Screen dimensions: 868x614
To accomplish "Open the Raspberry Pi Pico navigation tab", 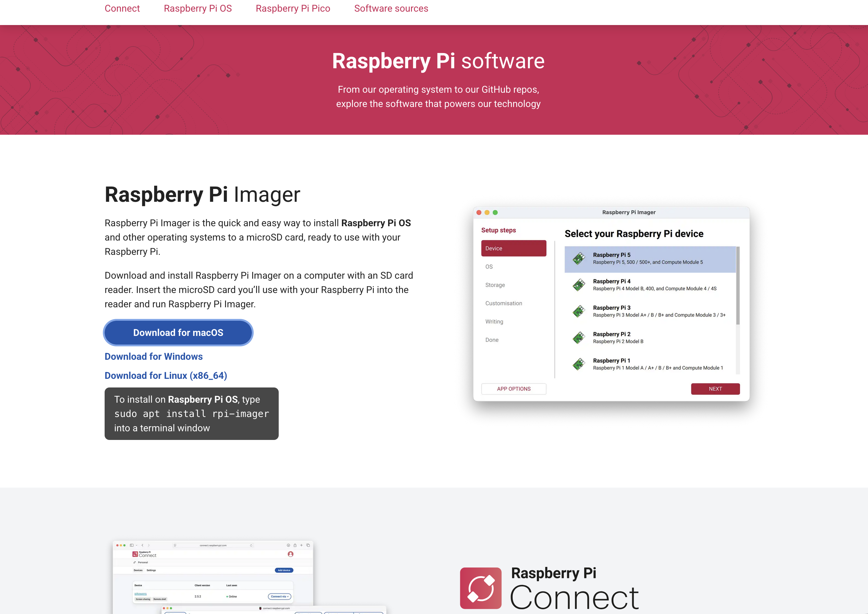I will point(293,8).
